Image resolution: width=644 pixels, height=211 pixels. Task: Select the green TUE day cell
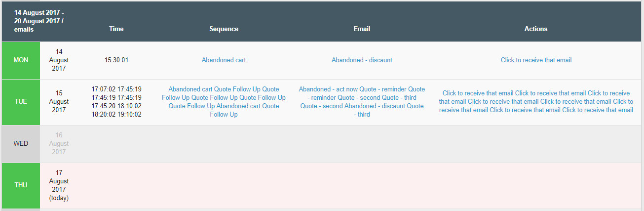pyautogui.click(x=21, y=102)
